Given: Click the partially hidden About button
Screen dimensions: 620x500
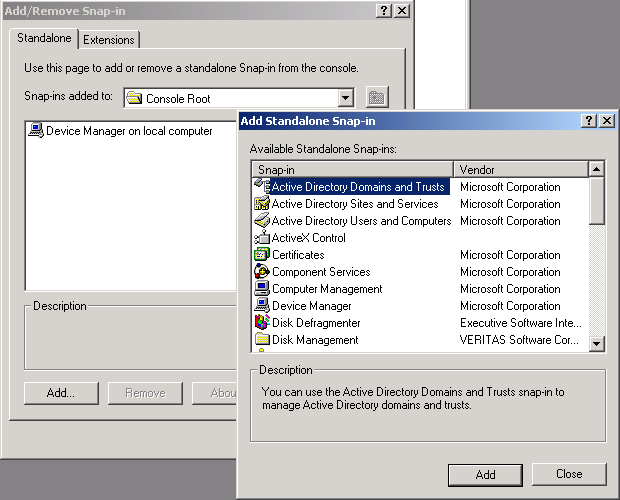Looking at the screenshot, I should click(x=214, y=393).
